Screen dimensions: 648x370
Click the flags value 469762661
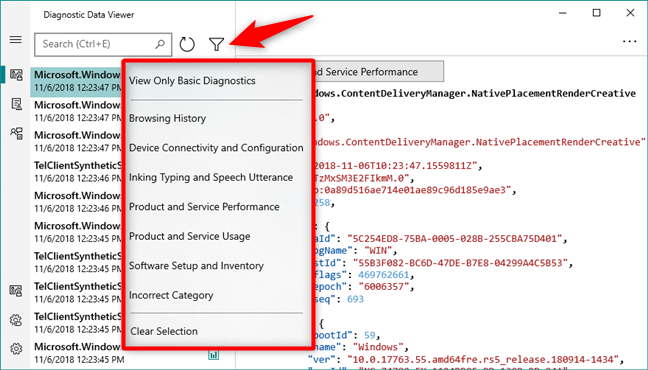tap(383, 275)
